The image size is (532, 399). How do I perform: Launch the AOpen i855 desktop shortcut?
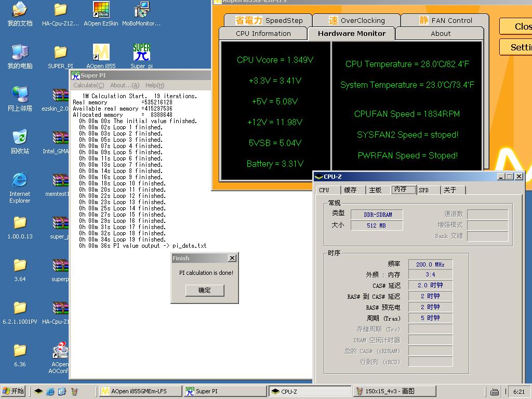(101, 56)
